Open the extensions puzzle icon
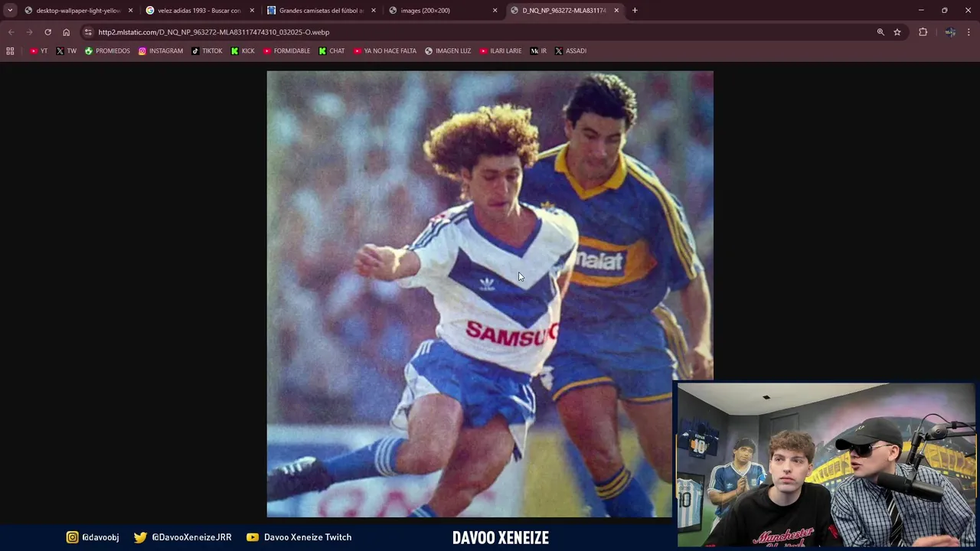Screen dimensions: 980x551 click(x=923, y=32)
